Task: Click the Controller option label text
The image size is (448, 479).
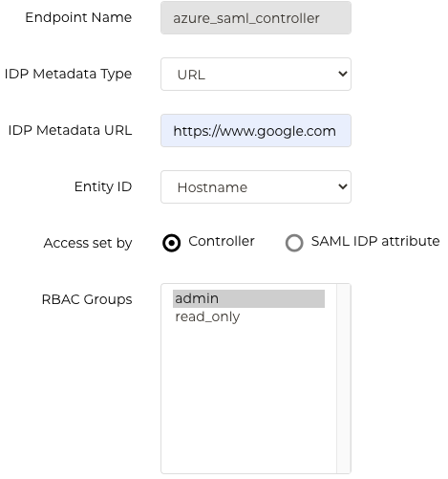Action: point(222,241)
